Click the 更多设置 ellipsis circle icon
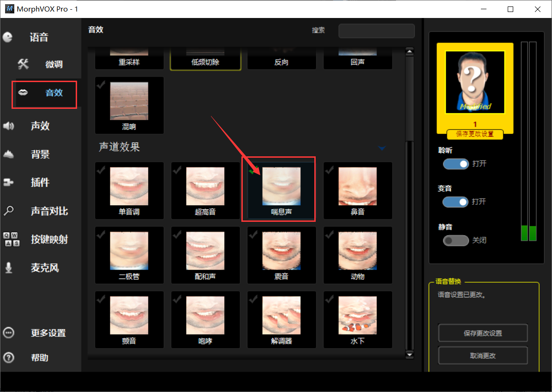Image resolution: width=552 pixels, height=392 pixels. pyautogui.click(x=8, y=333)
